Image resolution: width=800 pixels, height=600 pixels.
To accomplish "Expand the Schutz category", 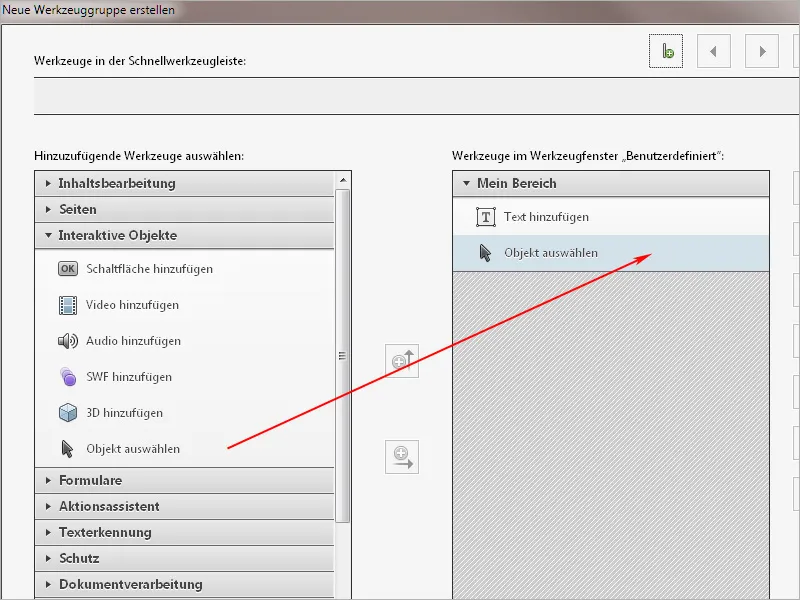I will coord(184,558).
